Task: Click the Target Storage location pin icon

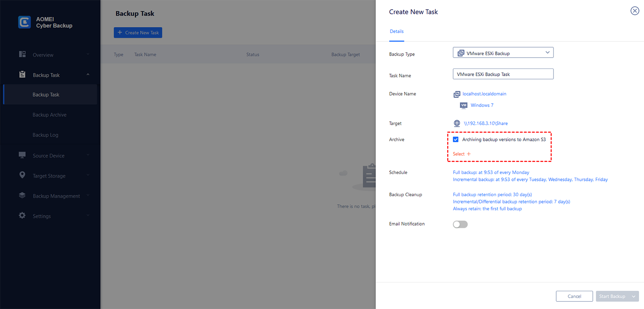Action: point(22,175)
